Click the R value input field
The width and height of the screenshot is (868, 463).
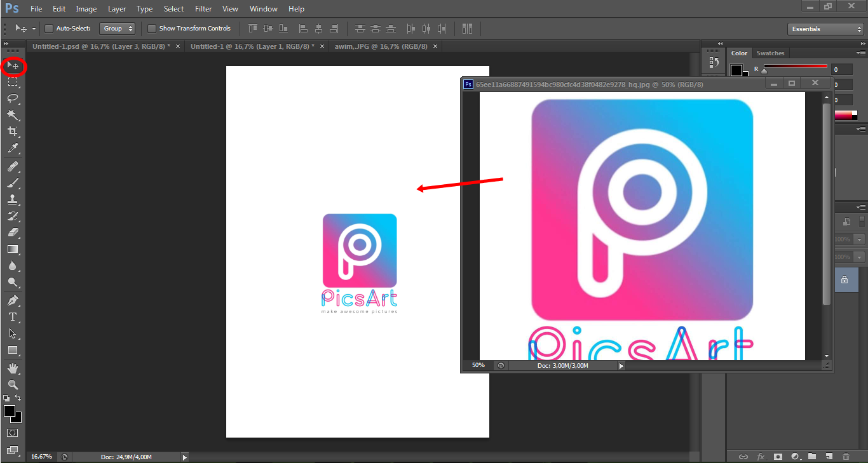843,70
